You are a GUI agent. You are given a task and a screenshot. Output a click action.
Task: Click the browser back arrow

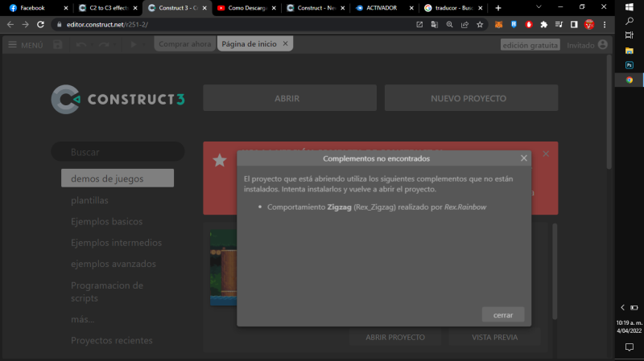coord(10,25)
